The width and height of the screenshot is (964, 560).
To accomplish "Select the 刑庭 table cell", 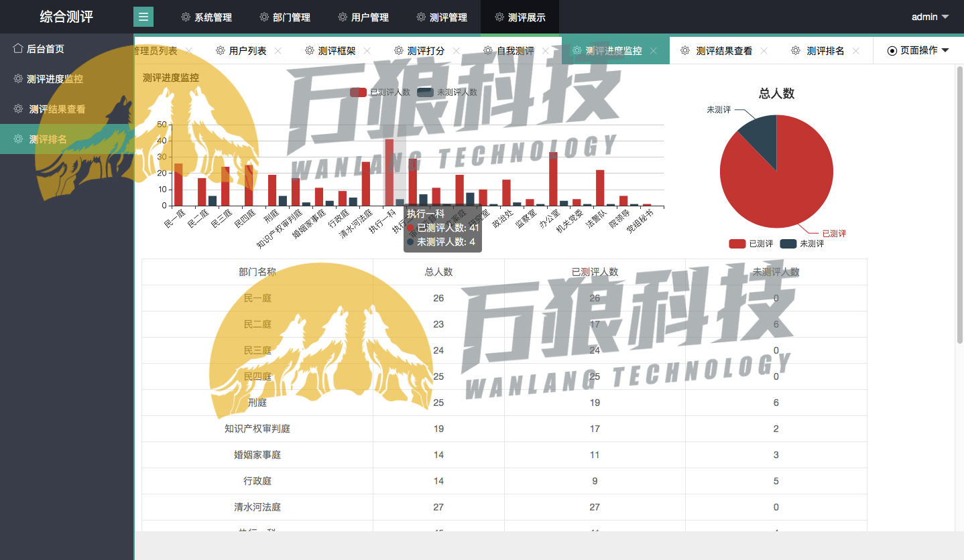I will pos(257,403).
